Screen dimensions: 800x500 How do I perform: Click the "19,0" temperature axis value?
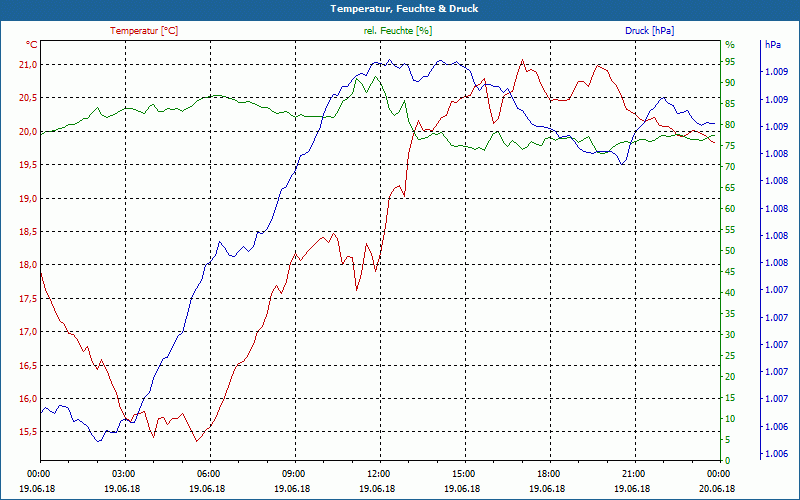28,198
